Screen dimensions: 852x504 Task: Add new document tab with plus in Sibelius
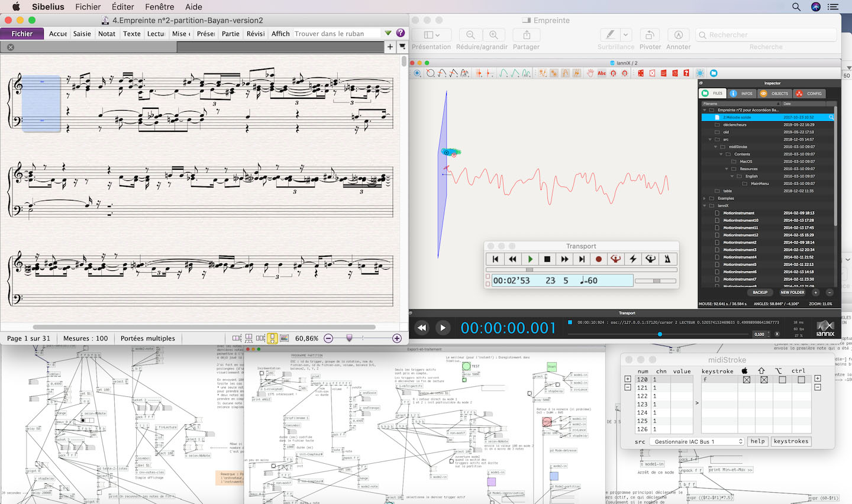tap(390, 47)
